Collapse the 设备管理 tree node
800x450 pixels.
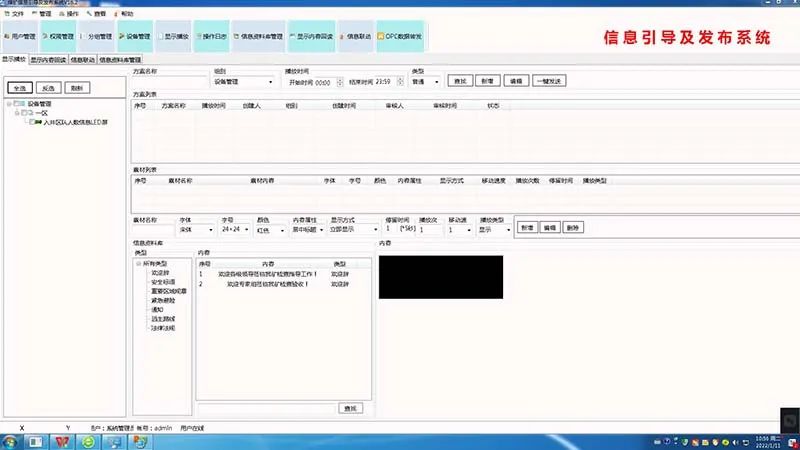click(9, 104)
